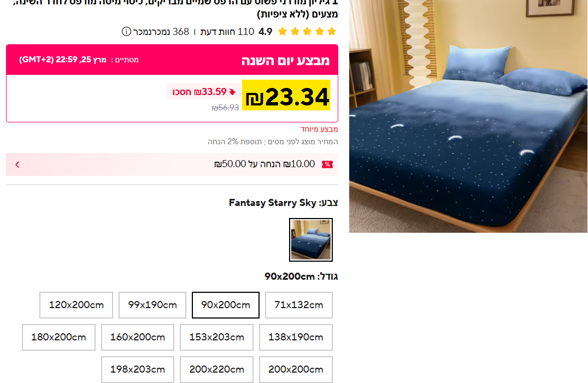This screenshot has height=383, width=588.
Task: Expand the coupon discount chevron arrow
Action: click(17, 164)
